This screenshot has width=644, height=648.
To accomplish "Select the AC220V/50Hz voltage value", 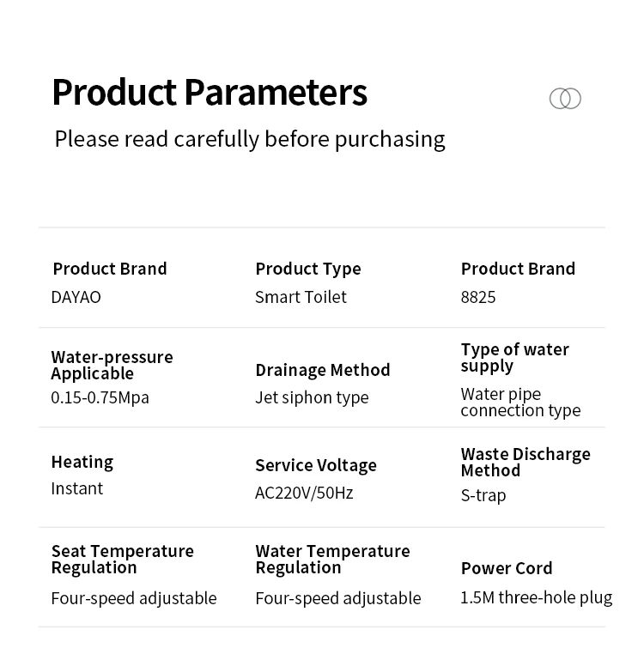I will pos(304,493).
